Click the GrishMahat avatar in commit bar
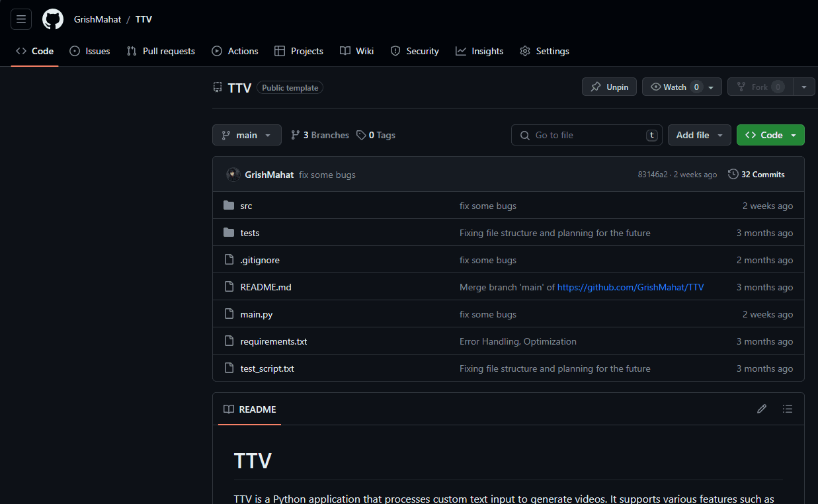The image size is (818, 504). [233, 175]
